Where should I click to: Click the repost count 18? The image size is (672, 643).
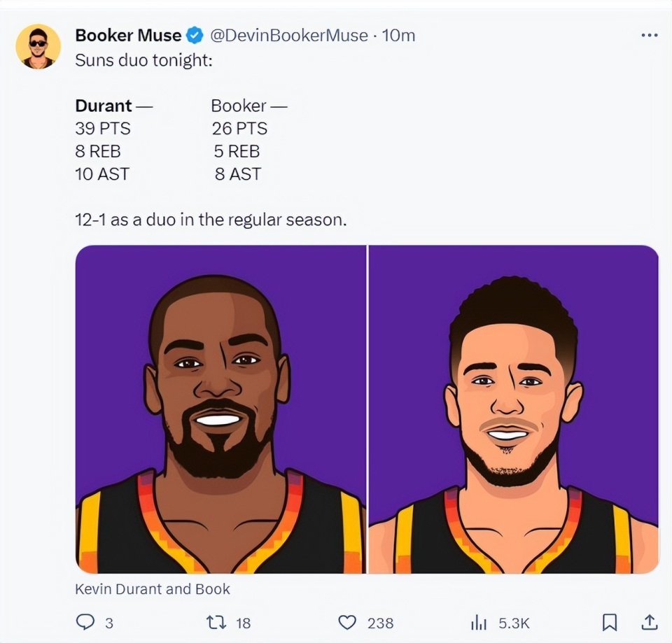click(x=243, y=623)
